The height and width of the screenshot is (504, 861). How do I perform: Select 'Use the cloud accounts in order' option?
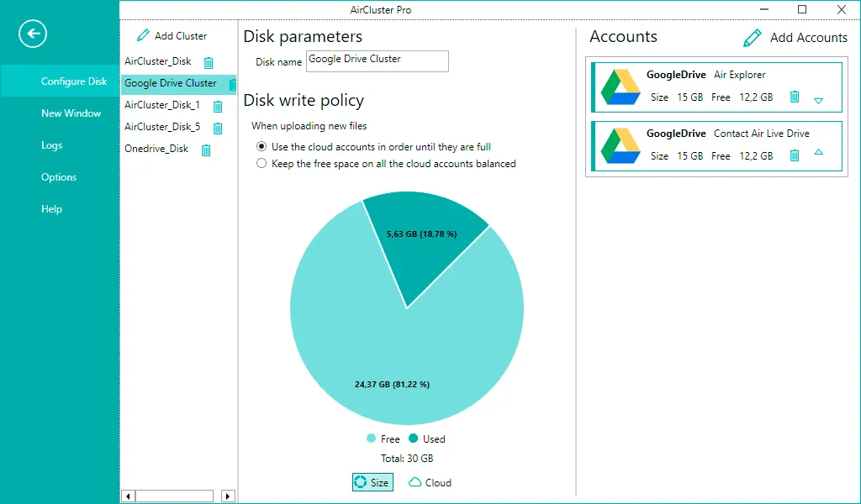(261, 147)
